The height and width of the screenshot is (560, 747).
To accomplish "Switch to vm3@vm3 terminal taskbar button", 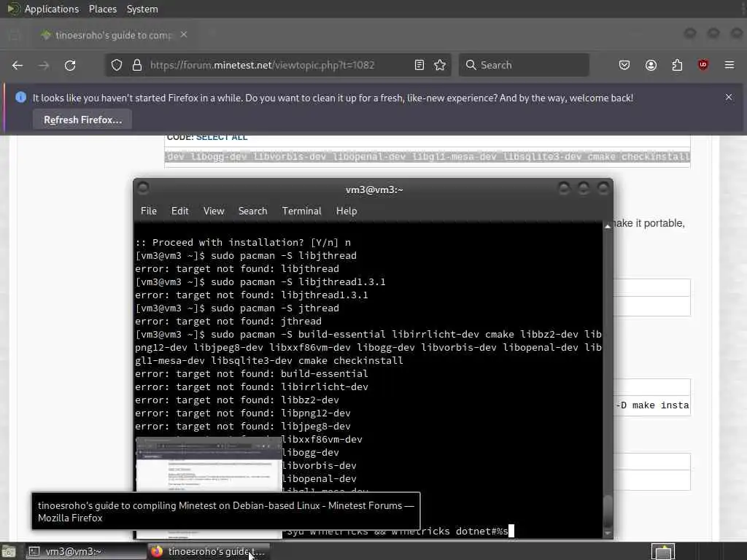I will click(x=85, y=551).
